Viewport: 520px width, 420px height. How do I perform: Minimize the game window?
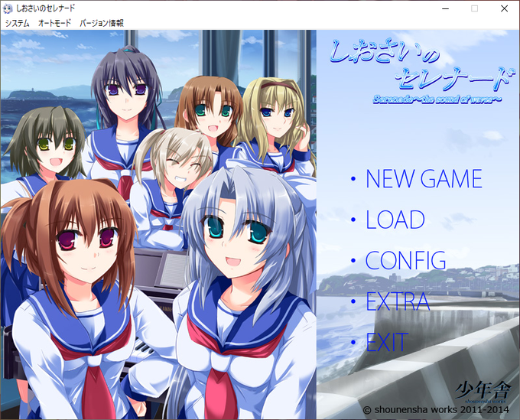pos(445,8)
